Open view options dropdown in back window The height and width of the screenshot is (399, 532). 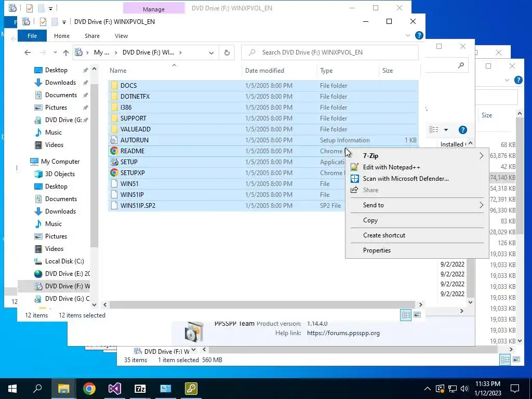point(446,129)
